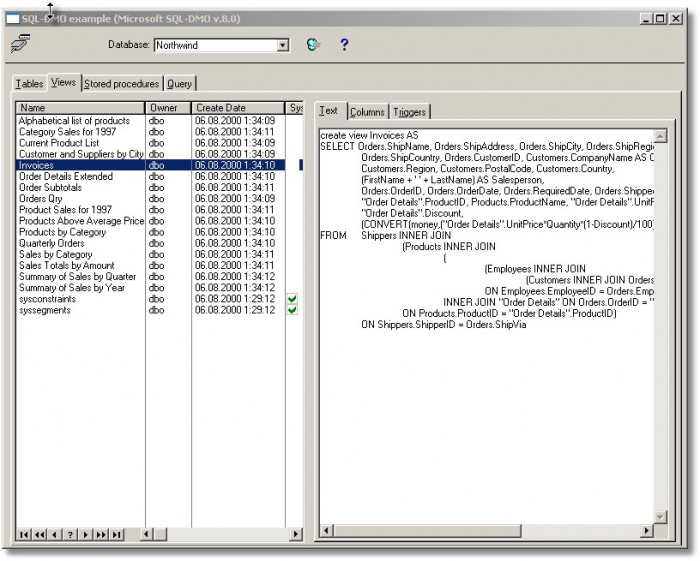The image size is (700, 561).
Task: Select Summary of Sales by Quarter view
Action: point(77,277)
